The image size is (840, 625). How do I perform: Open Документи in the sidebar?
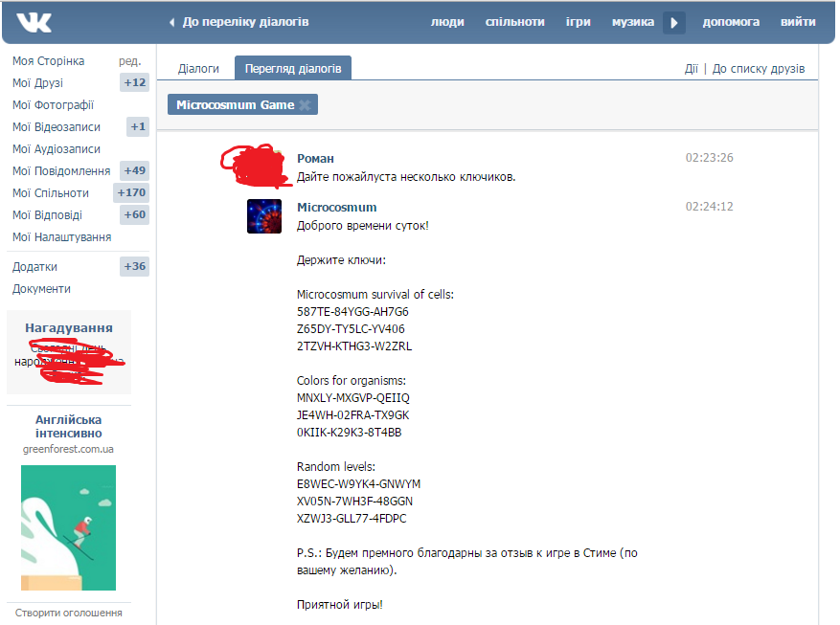[41, 289]
